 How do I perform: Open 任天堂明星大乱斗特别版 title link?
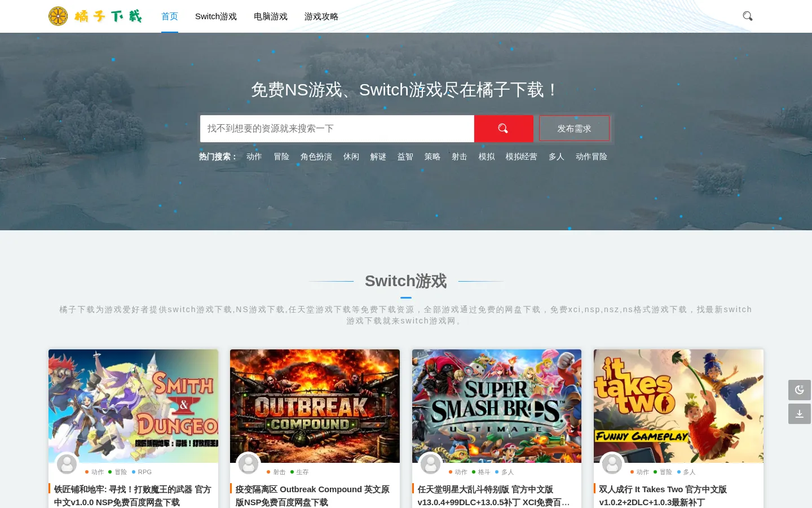[x=494, y=496]
